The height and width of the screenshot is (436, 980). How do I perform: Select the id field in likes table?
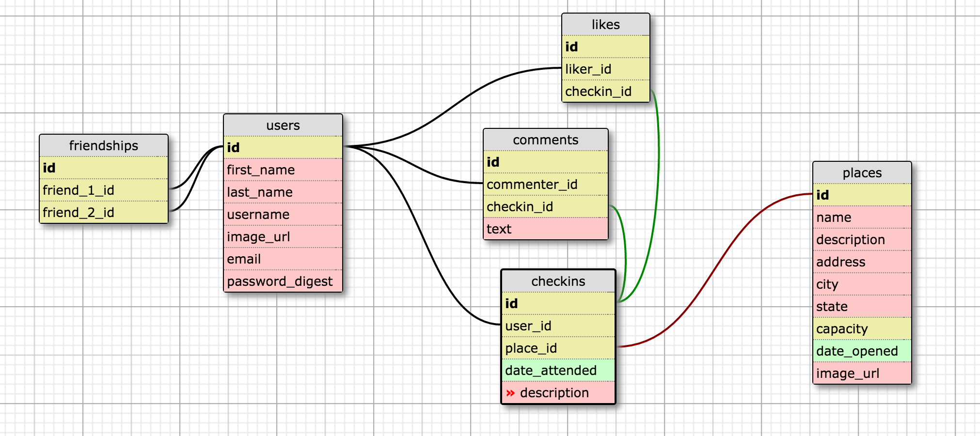pos(606,47)
